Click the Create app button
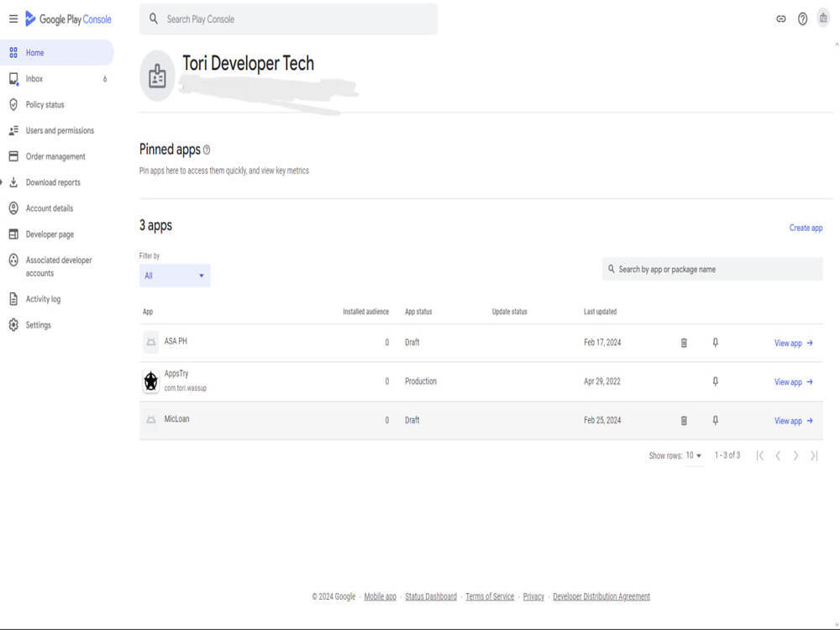840x630 pixels. (x=806, y=228)
